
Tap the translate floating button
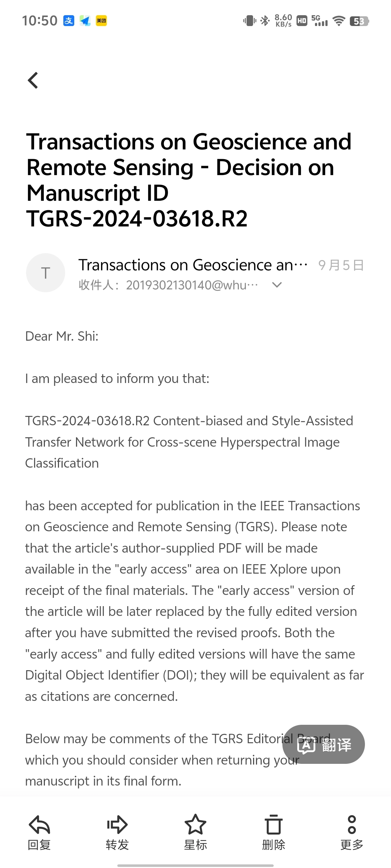pyautogui.click(x=324, y=744)
